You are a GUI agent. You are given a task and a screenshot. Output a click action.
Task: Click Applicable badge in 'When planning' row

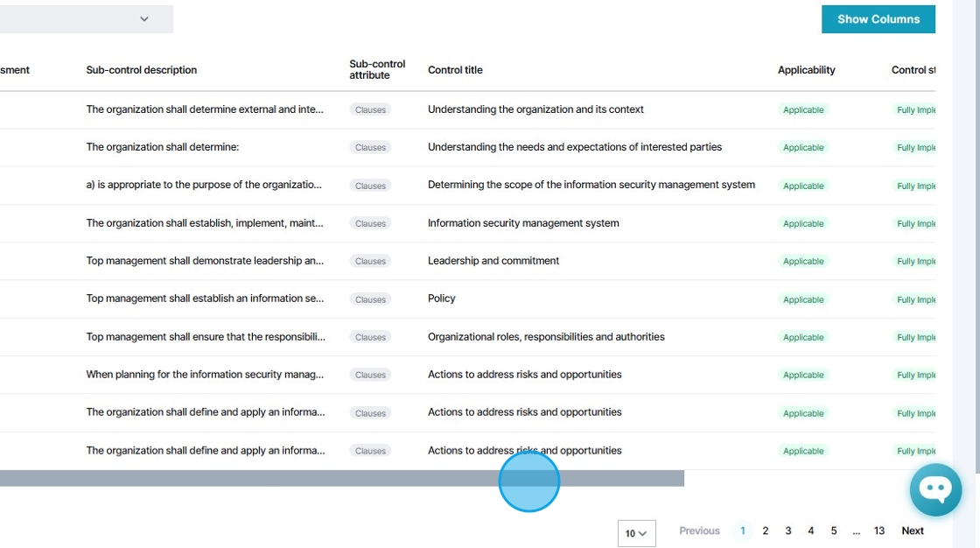[803, 375]
